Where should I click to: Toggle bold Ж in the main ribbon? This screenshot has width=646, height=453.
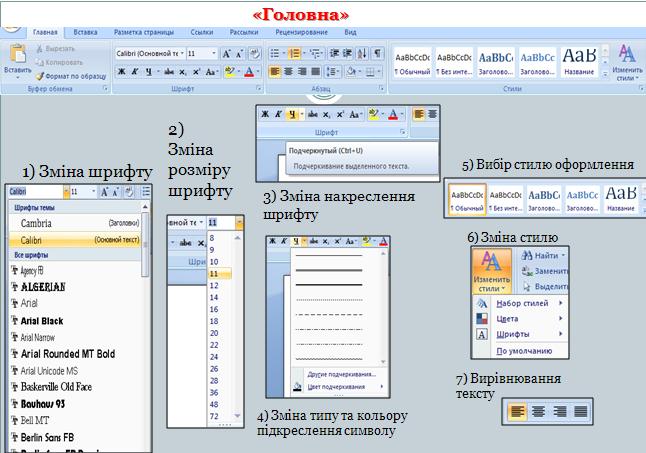pos(122,72)
